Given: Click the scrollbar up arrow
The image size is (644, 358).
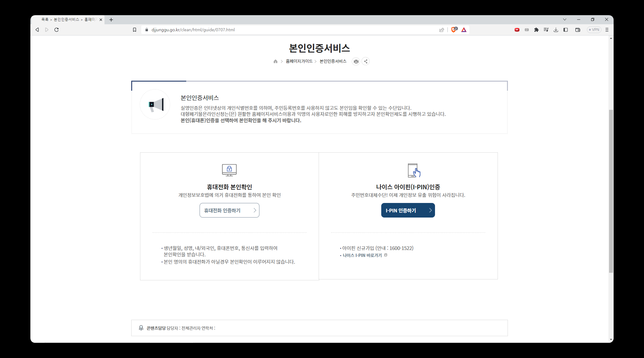Looking at the screenshot, I should 611,38.
